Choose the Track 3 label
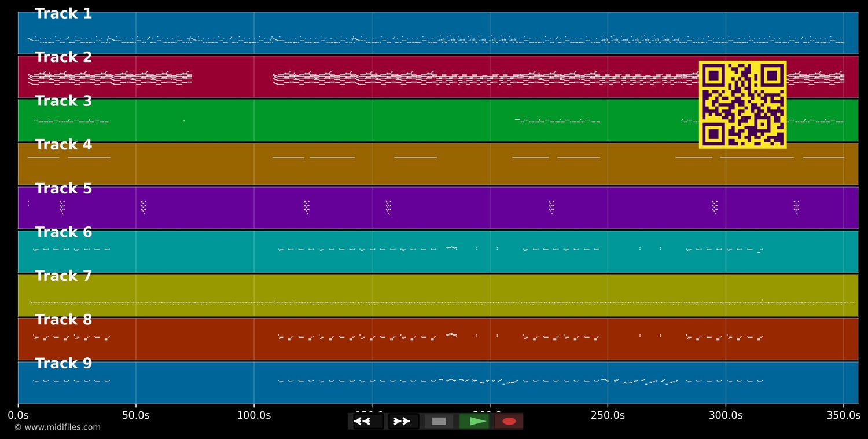The height and width of the screenshot is (439, 868). point(63,101)
